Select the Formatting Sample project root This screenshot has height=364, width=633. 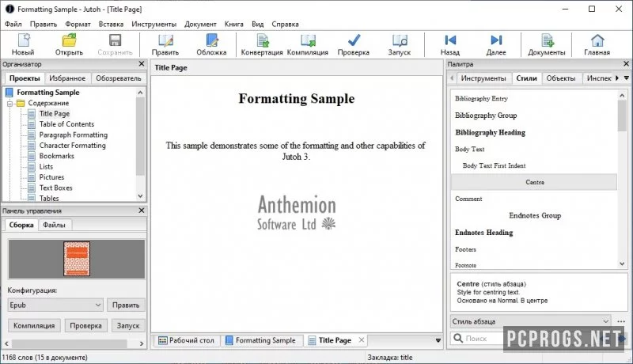48,93
